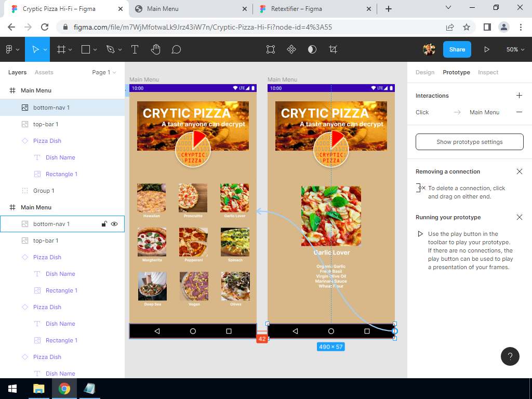Add a new interaction with plus icon

click(x=519, y=96)
